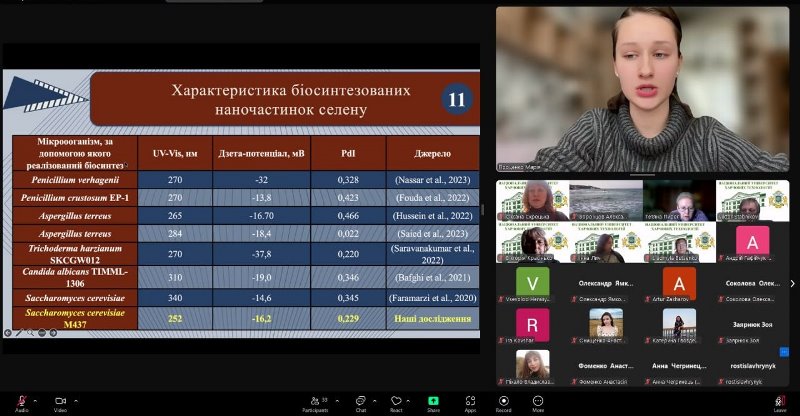Click UV-Vis value 340
Image resolution: width=800 pixels, height=416 pixels.
coord(175,298)
